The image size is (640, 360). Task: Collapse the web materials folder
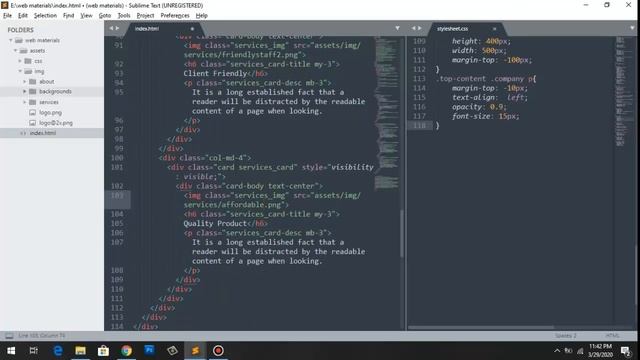click(x=11, y=40)
